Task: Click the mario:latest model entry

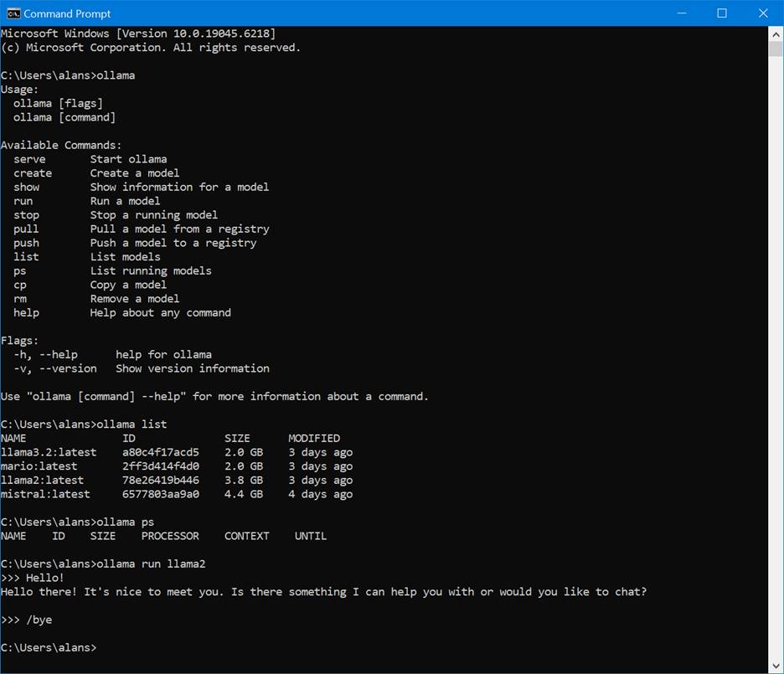Action: pyautogui.click(x=39, y=466)
